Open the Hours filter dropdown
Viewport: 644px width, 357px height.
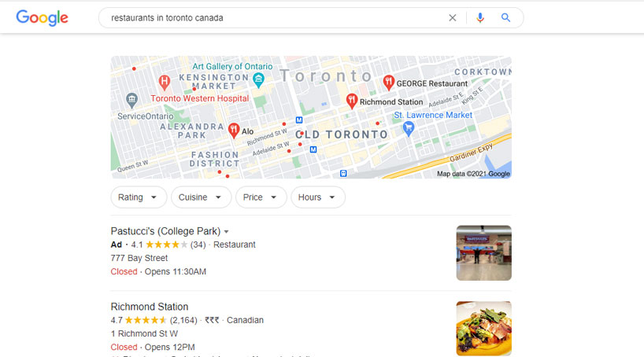tap(318, 197)
